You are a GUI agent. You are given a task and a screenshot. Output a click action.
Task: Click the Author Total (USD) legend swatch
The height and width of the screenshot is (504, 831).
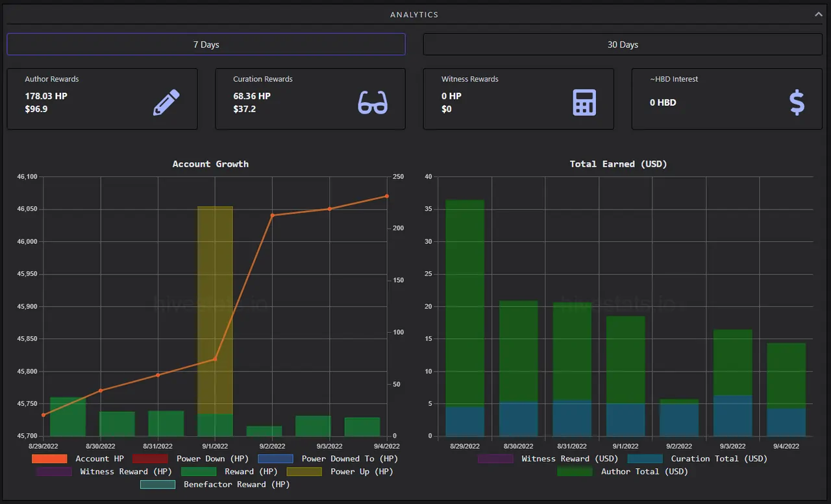tap(575, 472)
